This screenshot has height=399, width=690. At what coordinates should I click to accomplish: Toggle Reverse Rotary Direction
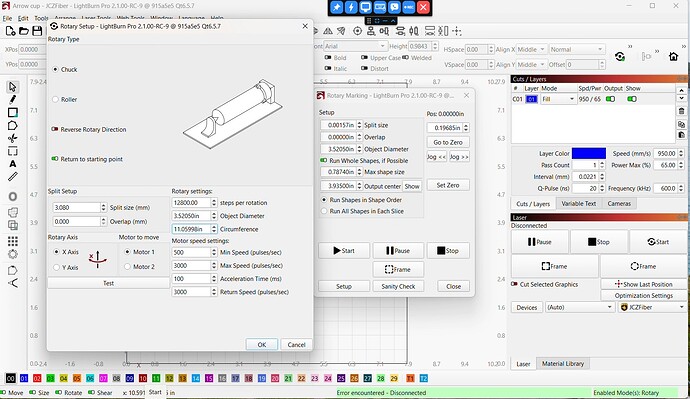click(x=55, y=129)
